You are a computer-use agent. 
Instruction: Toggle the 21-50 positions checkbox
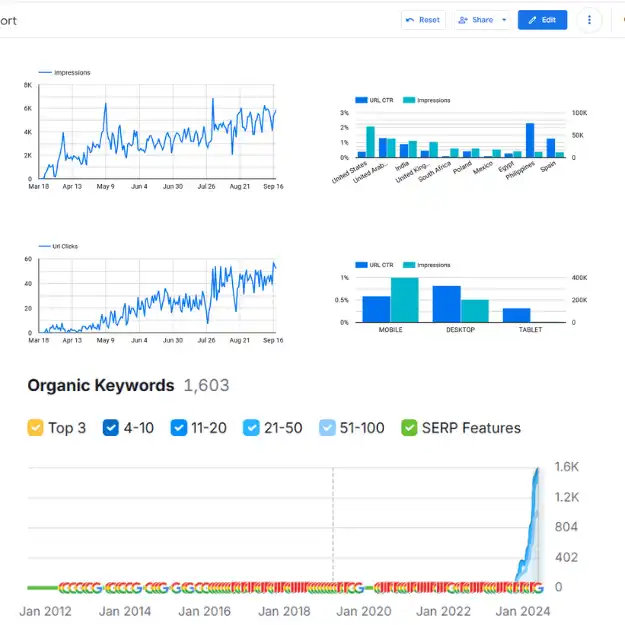(252, 428)
